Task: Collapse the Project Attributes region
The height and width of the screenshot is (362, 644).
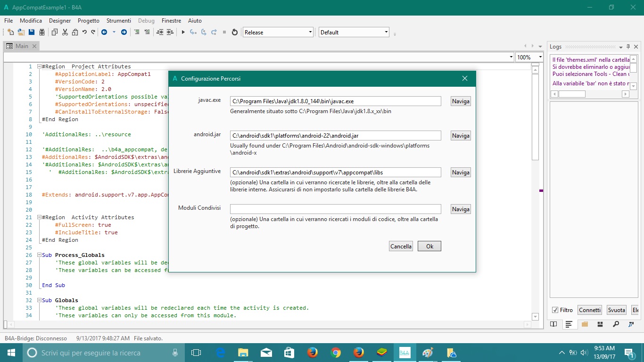Action: point(39,66)
